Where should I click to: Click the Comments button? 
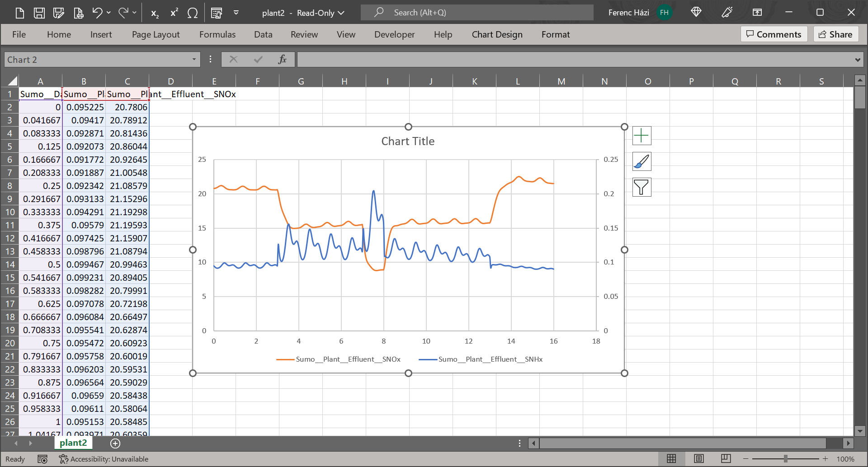(774, 34)
